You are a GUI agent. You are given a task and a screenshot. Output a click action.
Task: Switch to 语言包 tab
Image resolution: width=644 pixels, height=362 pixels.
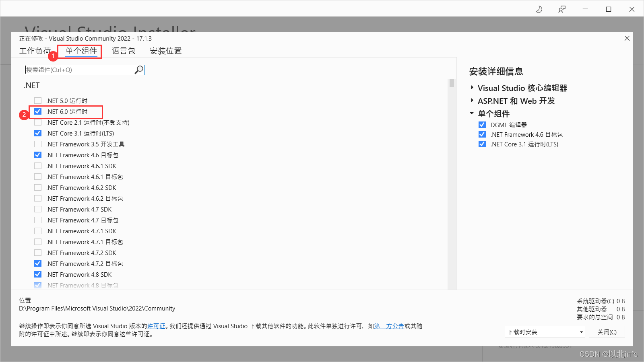tap(124, 51)
